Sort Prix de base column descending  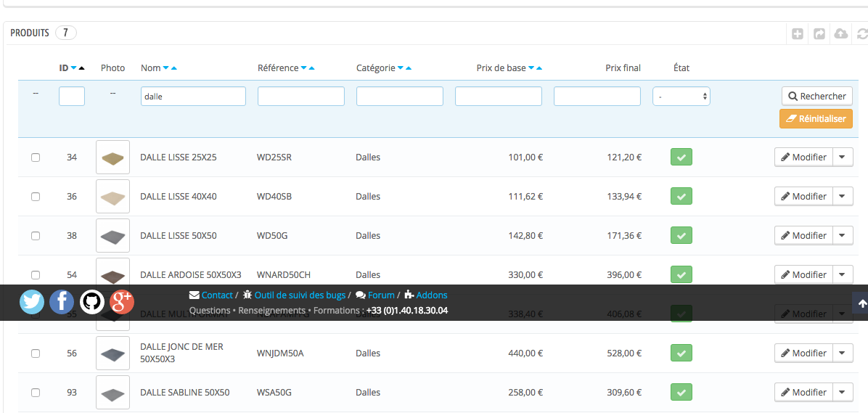(x=531, y=68)
